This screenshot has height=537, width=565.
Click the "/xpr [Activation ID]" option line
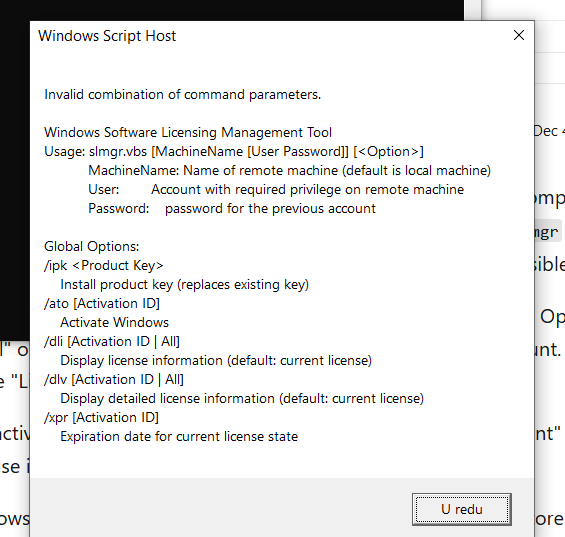[x=101, y=417]
